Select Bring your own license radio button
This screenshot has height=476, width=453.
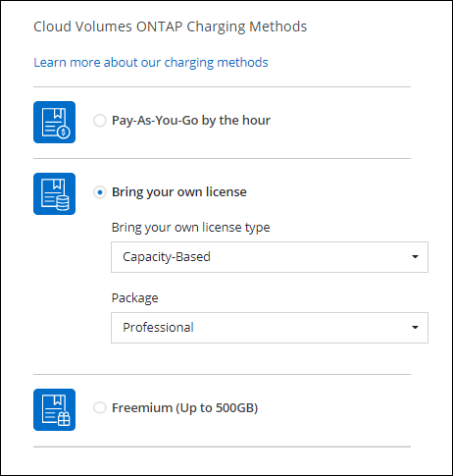click(100, 192)
